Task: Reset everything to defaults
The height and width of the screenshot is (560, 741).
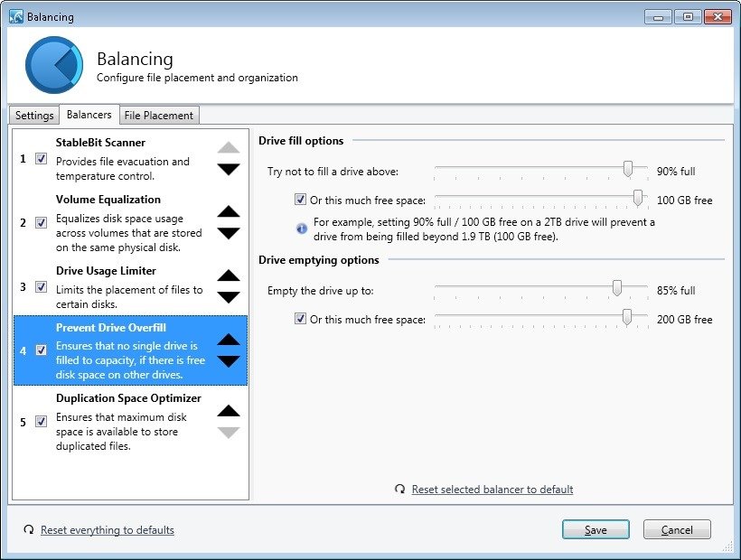Action: point(108,530)
